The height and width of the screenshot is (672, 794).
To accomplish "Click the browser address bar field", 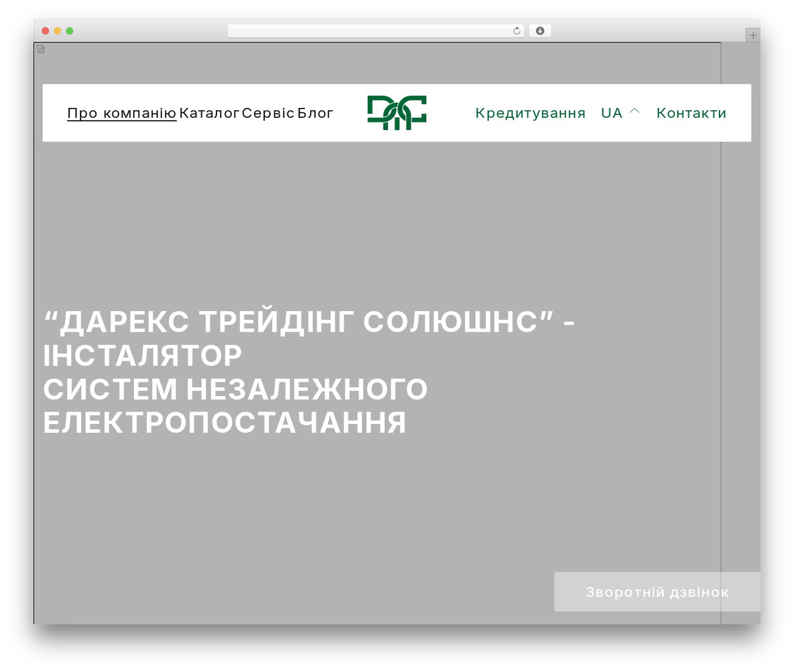I will 375,31.
